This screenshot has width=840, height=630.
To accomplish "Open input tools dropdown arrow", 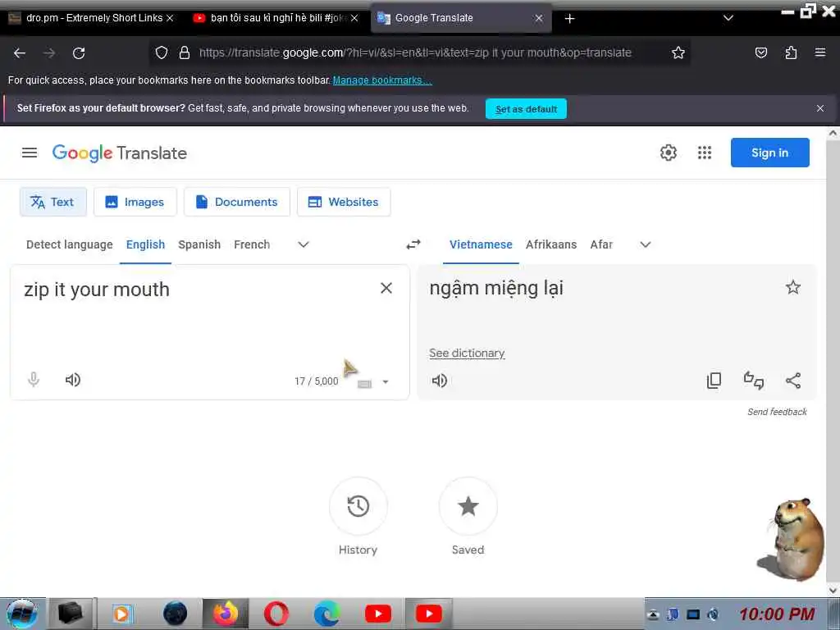I will [386, 382].
